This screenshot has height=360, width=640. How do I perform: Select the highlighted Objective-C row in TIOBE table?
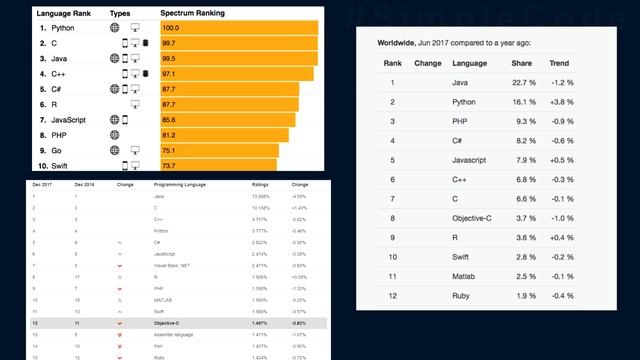coord(178,323)
